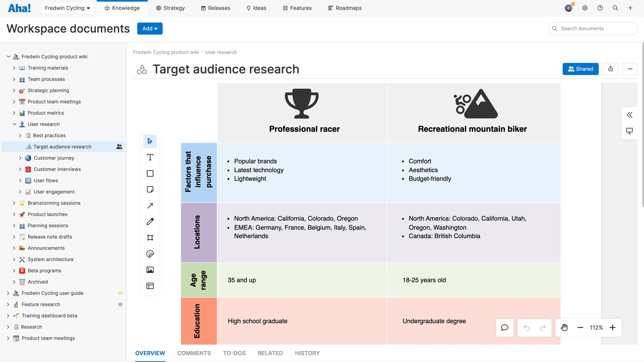Click the Shared button
This screenshot has height=362, width=644.
click(580, 69)
